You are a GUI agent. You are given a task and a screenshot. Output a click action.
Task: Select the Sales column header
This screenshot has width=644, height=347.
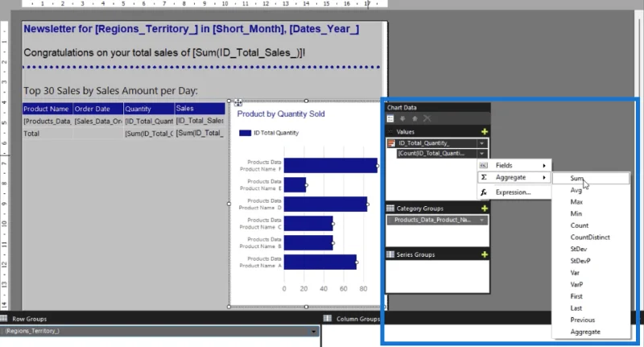[200, 109]
